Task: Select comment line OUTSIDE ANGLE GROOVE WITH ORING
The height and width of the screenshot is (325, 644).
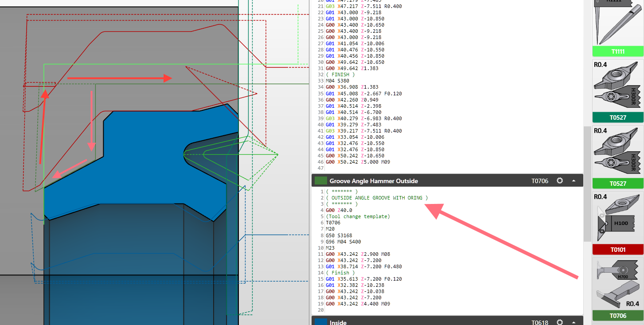Action: (x=377, y=198)
